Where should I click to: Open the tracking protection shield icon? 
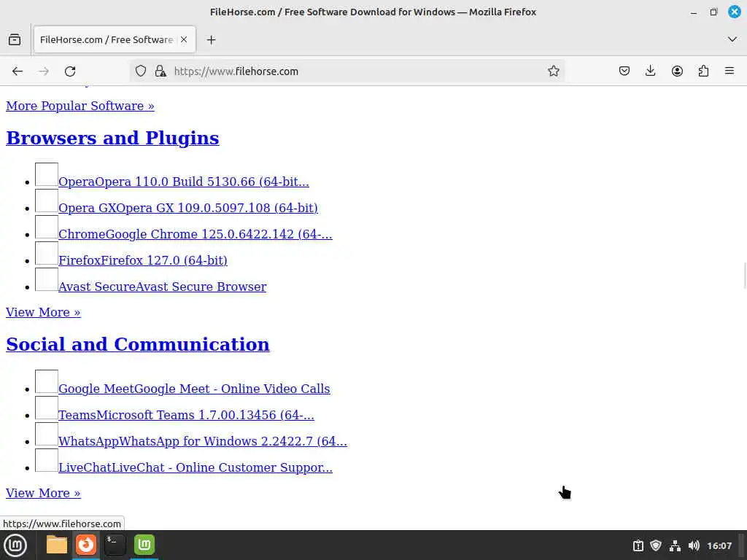pos(141,71)
